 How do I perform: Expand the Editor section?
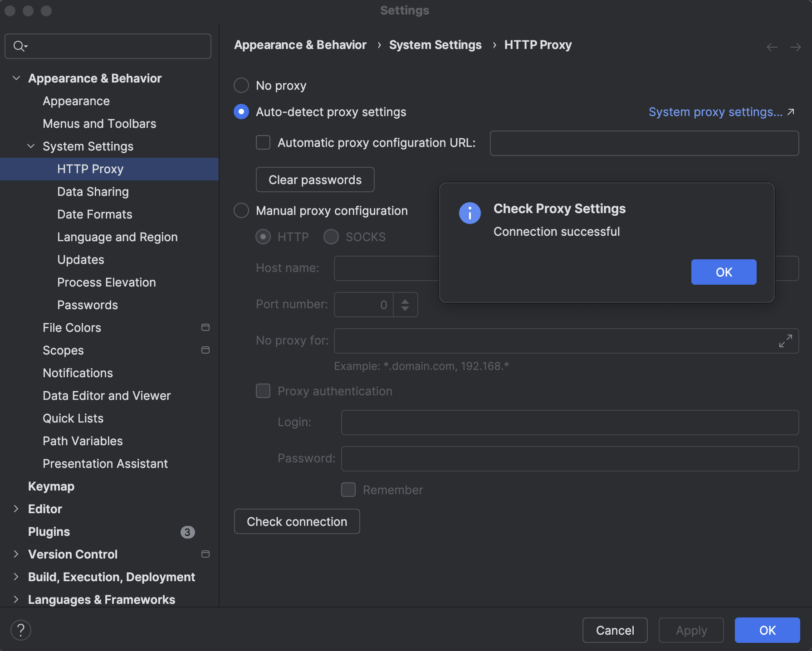click(16, 509)
